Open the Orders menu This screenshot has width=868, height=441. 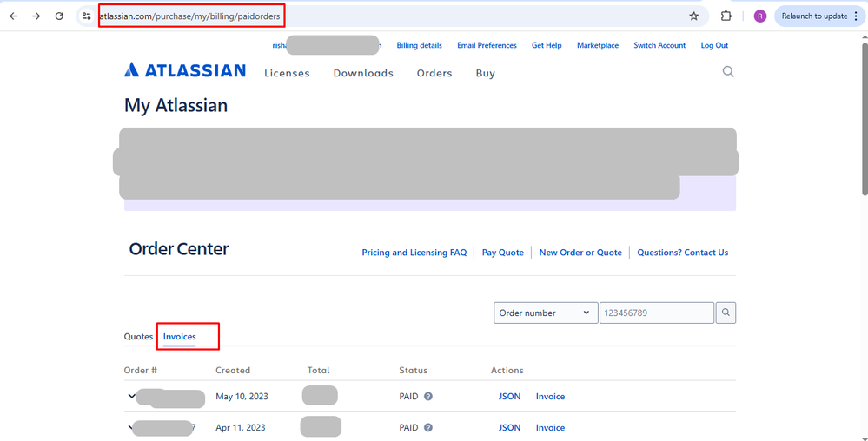pos(434,73)
